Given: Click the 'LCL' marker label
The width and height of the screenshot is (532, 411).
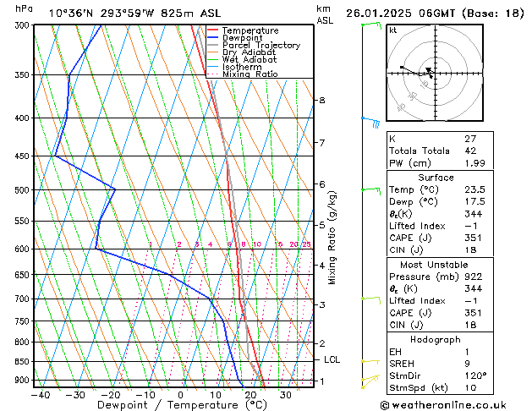Looking at the screenshot, I should coord(332,359).
